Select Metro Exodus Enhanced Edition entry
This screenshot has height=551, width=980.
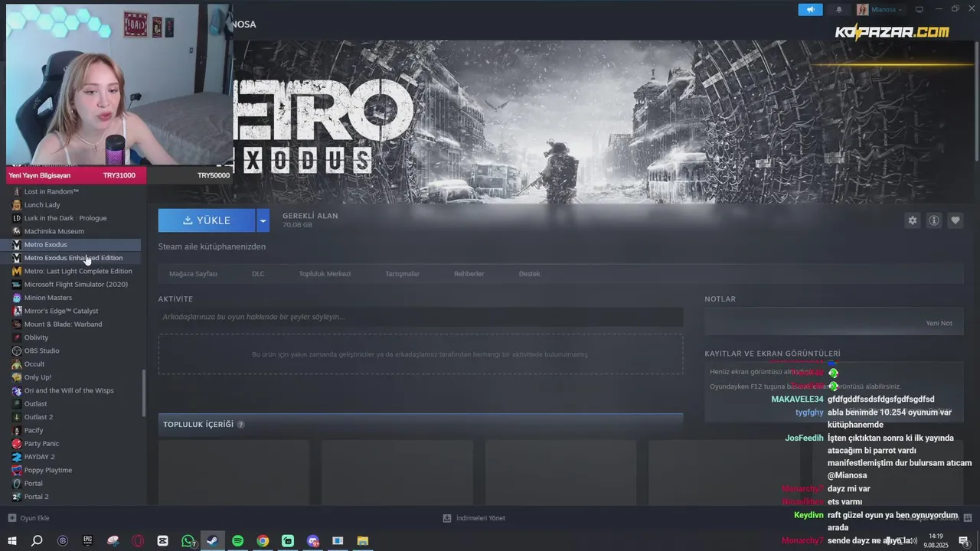[73, 258]
